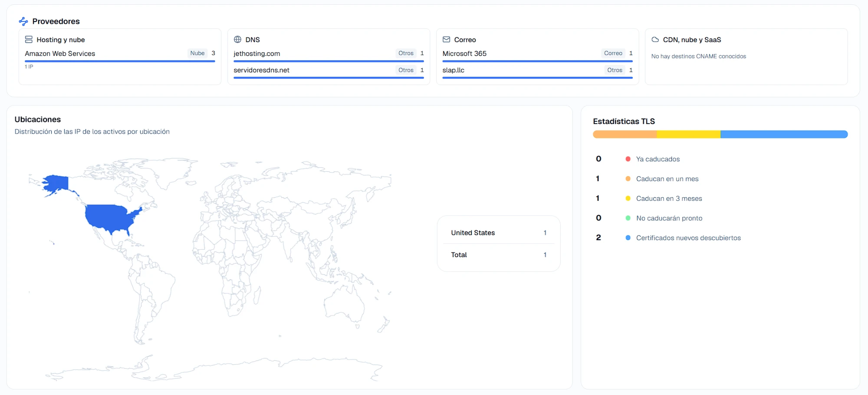Click the count 2 beside new certificates

[x=598, y=238]
